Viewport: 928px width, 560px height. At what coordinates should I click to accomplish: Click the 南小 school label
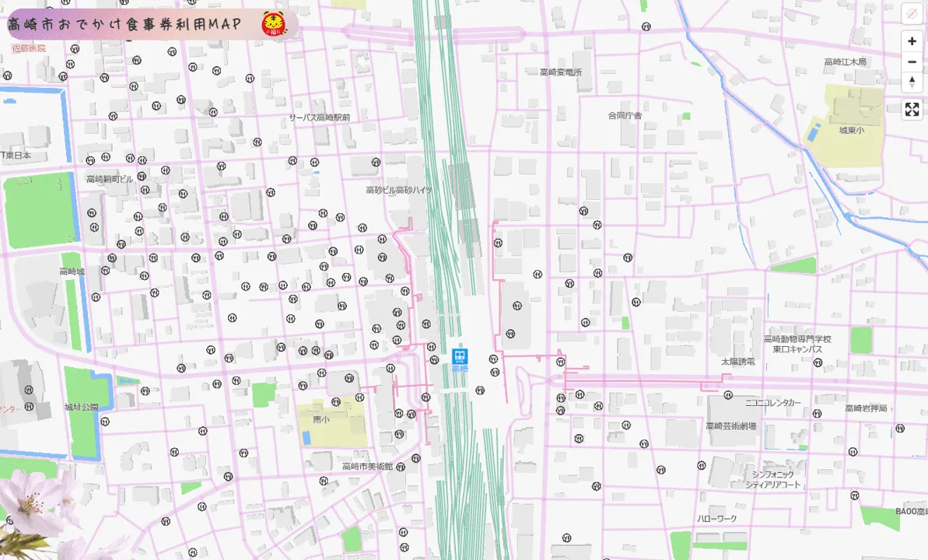click(x=320, y=419)
